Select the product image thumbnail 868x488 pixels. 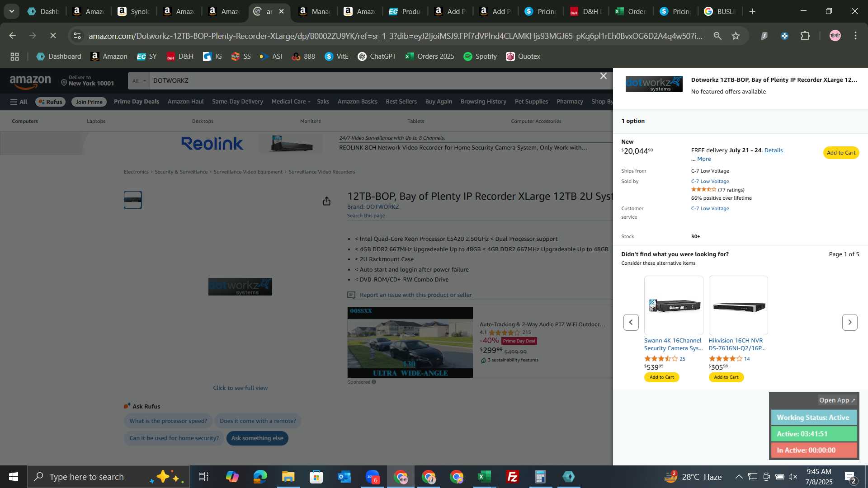pos(132,200)
